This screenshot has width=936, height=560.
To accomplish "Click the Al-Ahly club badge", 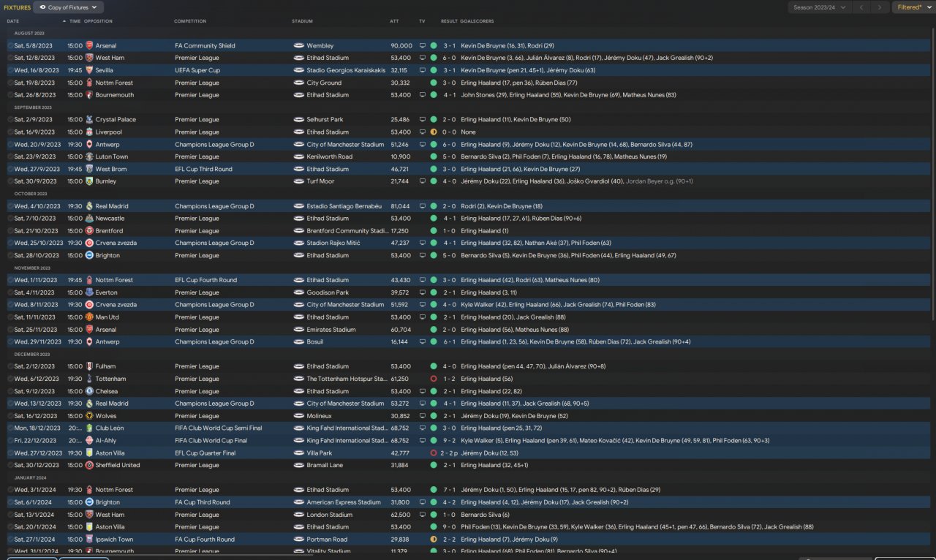I will coord(89,441).
